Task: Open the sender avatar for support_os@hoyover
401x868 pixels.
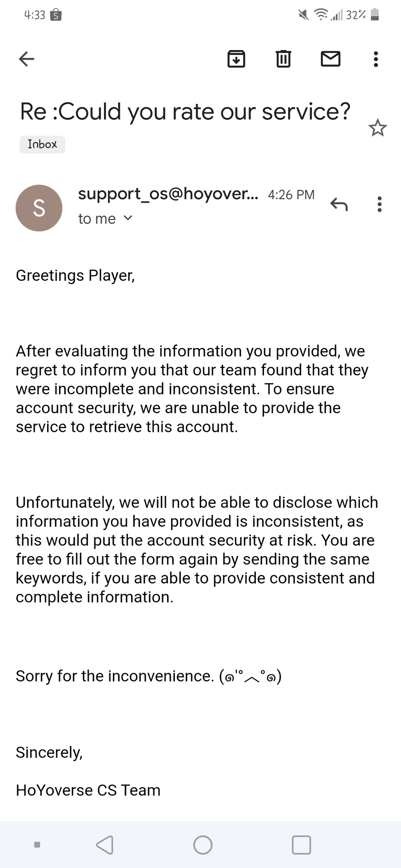Action: (39, 208)
